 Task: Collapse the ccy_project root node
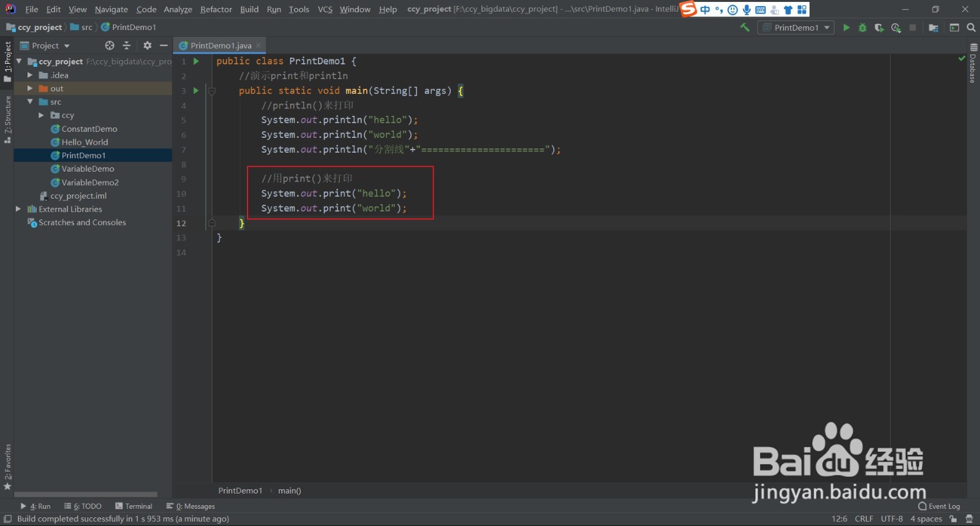(19, 61)
